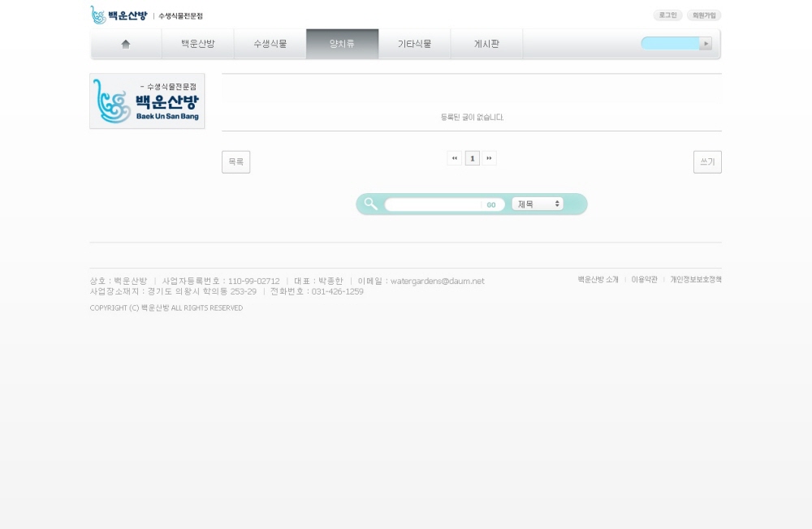Select the 양치류 menu tab
812x529 pixels.
[342, 44]
